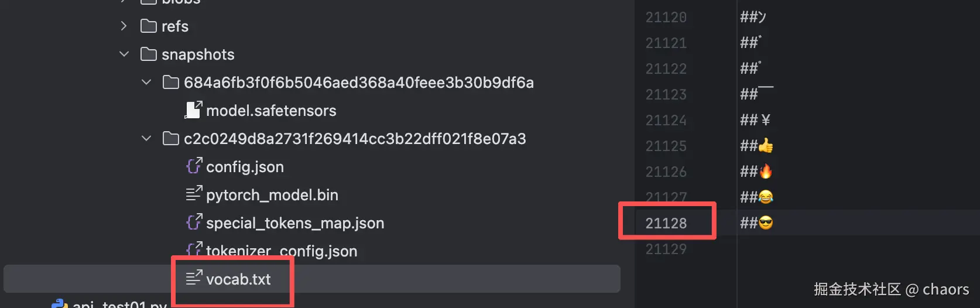Expand the refs folder chevron
The width and height of the screenshot is (980, 308).
(124, 26)
